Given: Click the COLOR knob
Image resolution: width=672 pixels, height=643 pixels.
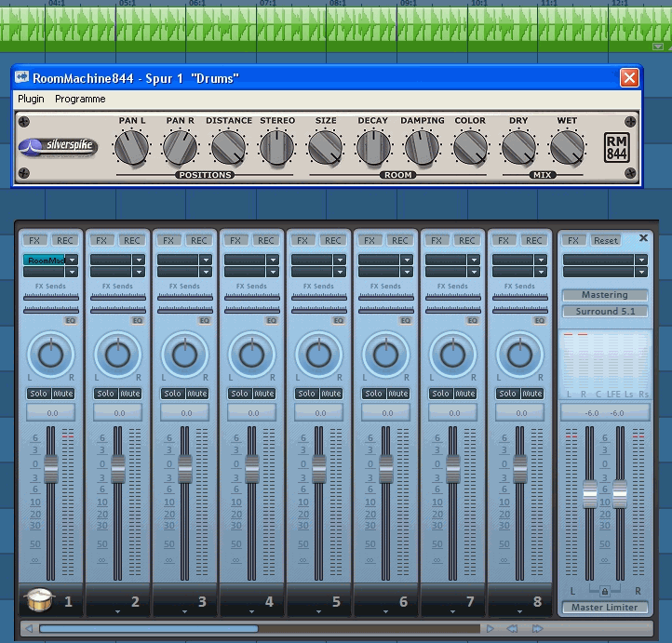Looking at the screenshot, I should 470,148.
